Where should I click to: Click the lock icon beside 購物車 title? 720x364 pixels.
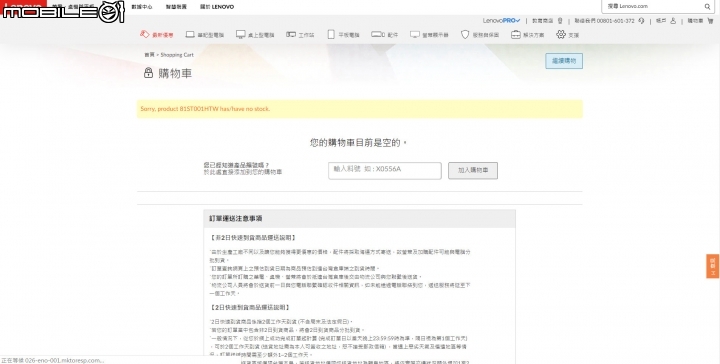[148, 73]
